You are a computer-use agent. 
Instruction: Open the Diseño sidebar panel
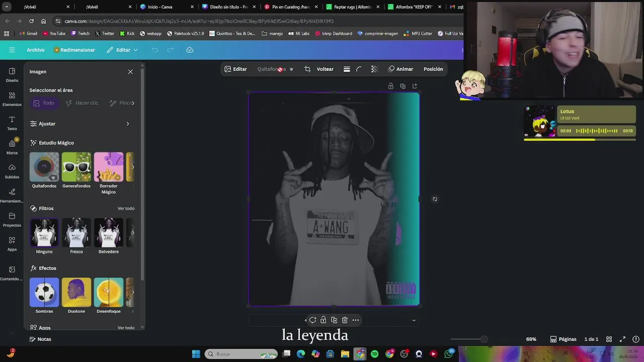pyautogui.click(x=12, y=74)
